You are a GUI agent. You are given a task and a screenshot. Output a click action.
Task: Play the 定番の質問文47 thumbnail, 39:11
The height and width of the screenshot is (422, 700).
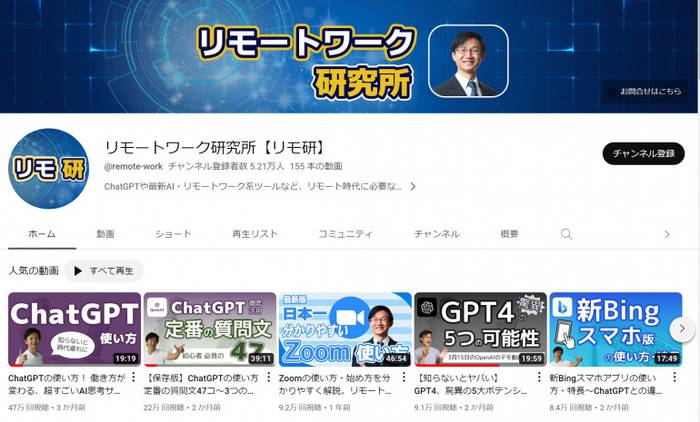pyautogui.click(x=209, y=329)
